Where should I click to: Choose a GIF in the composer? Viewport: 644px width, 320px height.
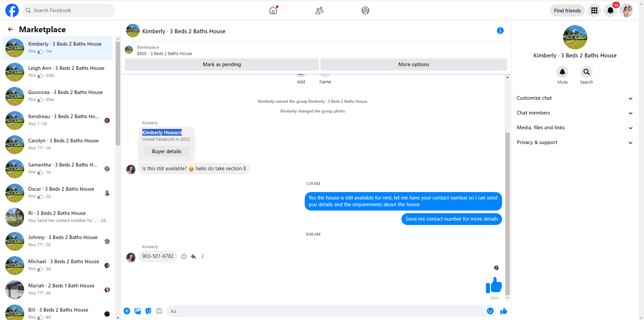point(159,311)
